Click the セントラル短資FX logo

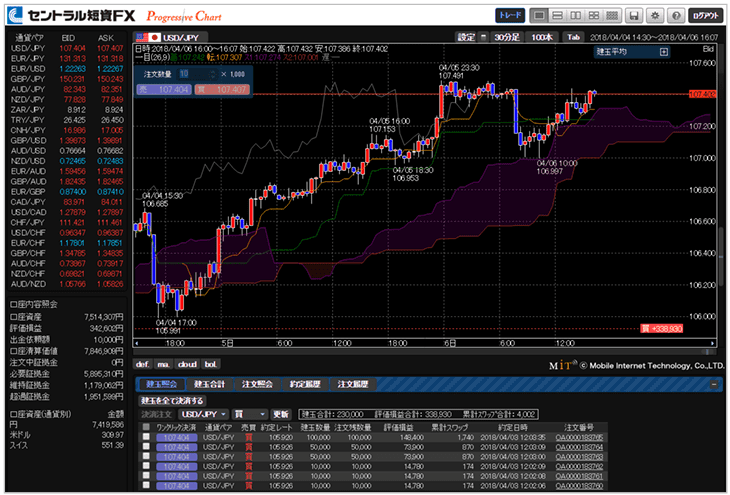pos(72,16)
